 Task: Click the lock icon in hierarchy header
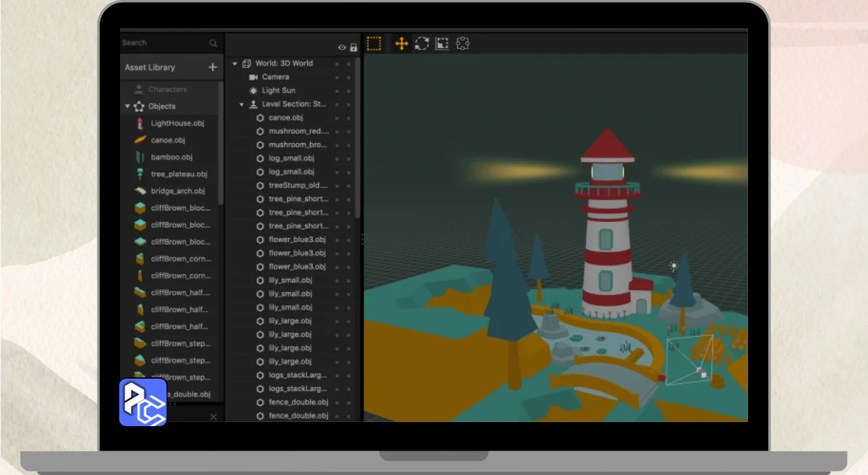(353, 47)
